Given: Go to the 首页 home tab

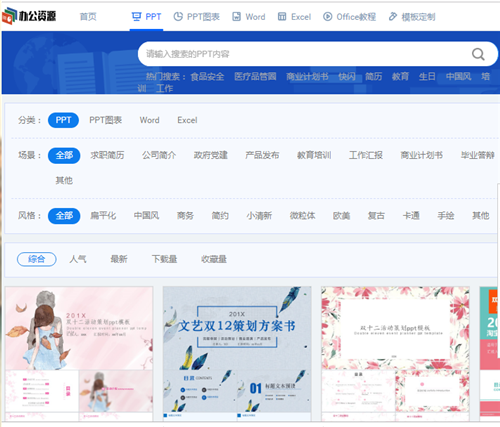Looking at the screenshot, I should point(88,17).
